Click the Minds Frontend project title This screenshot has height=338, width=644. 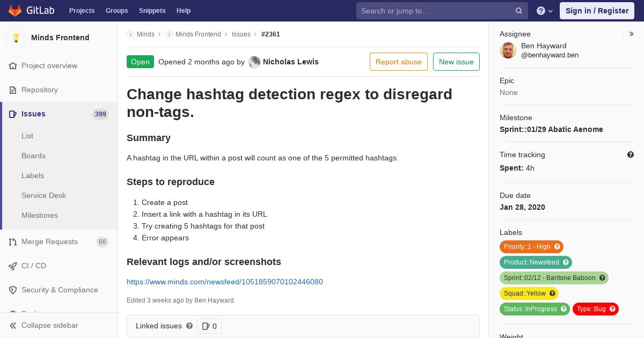60,38
